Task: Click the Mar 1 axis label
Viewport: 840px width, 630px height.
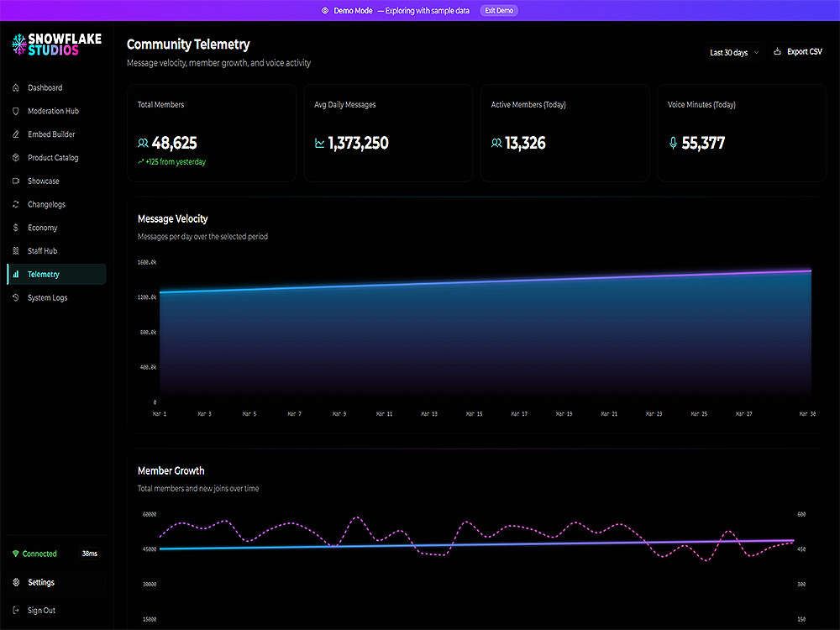Action: tap(160, 413)
